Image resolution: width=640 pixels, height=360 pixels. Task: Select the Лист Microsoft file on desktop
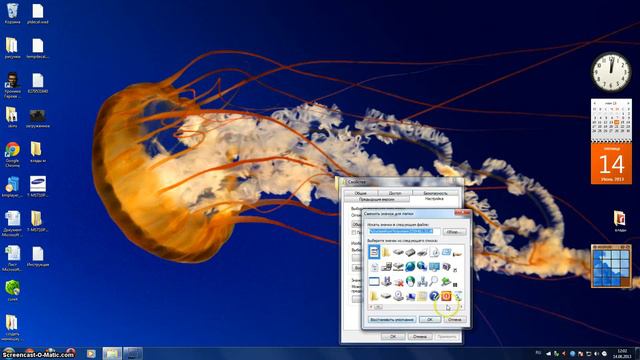point(12,258)
